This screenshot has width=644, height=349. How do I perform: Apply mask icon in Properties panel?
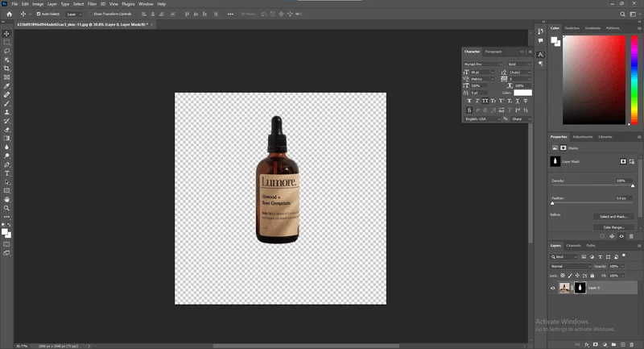(612, 236)
